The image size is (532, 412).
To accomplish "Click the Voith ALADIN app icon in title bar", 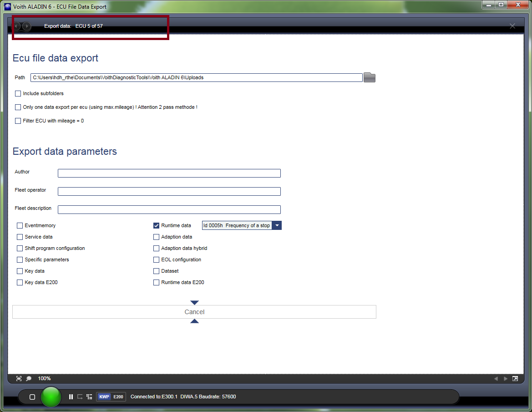I will (x=7, y=6).
